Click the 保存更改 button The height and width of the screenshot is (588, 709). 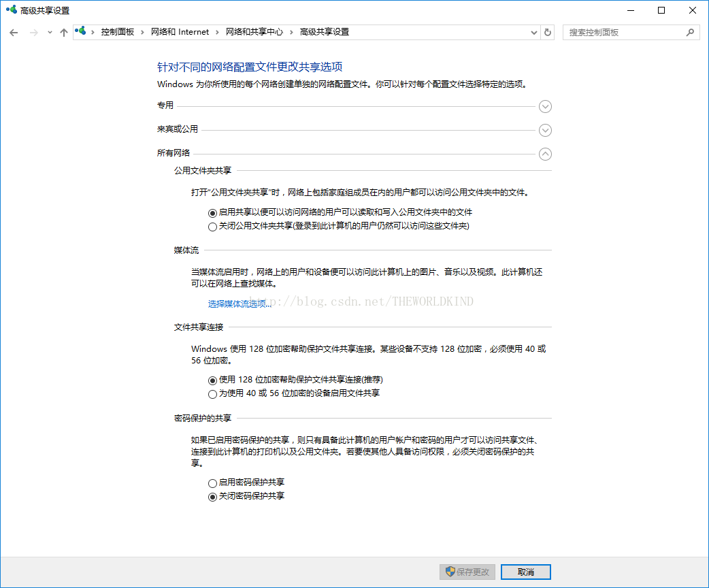point(467,572)
